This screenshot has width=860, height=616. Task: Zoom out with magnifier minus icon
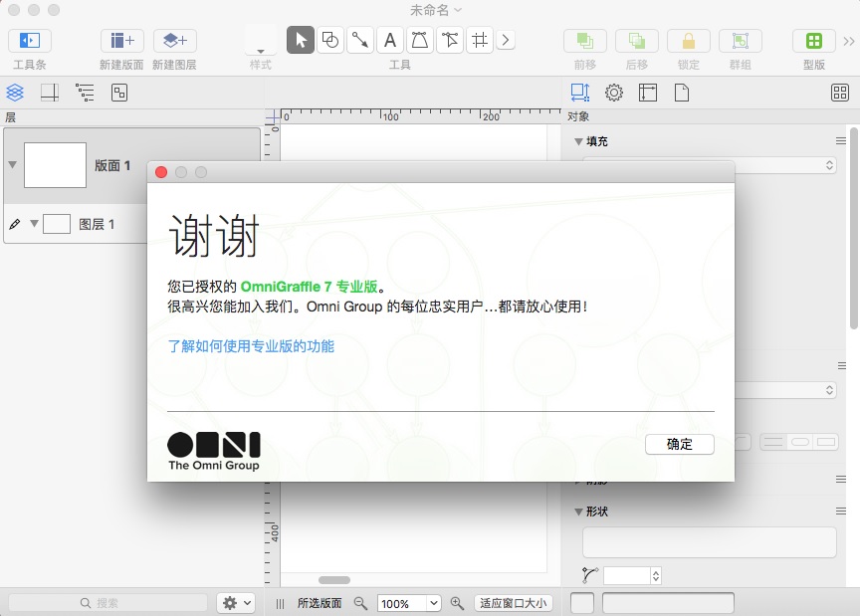360,603
